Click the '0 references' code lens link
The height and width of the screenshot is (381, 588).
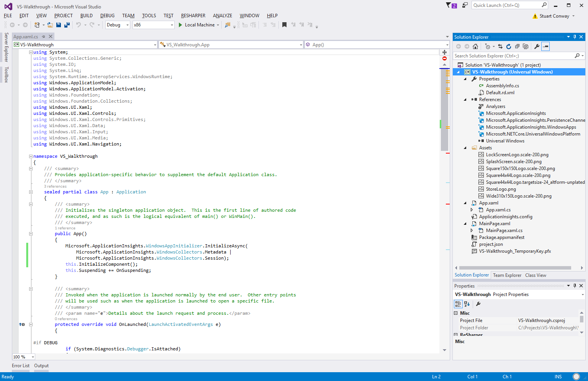66,319
